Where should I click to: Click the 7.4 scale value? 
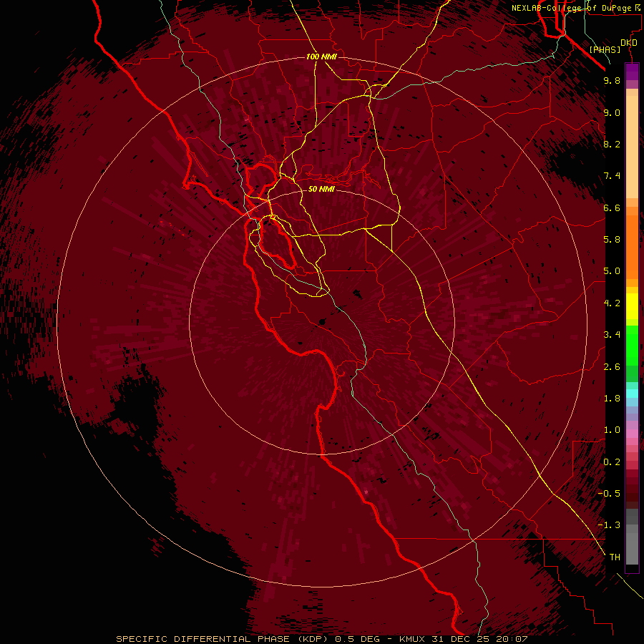click(612, 176)
